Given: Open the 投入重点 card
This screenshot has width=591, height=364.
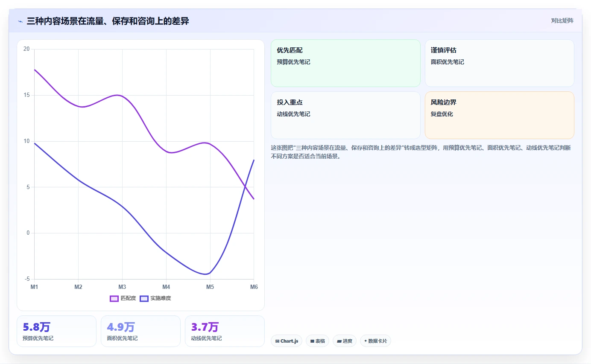Looking at the screenshot, I should tap(345, 115).
